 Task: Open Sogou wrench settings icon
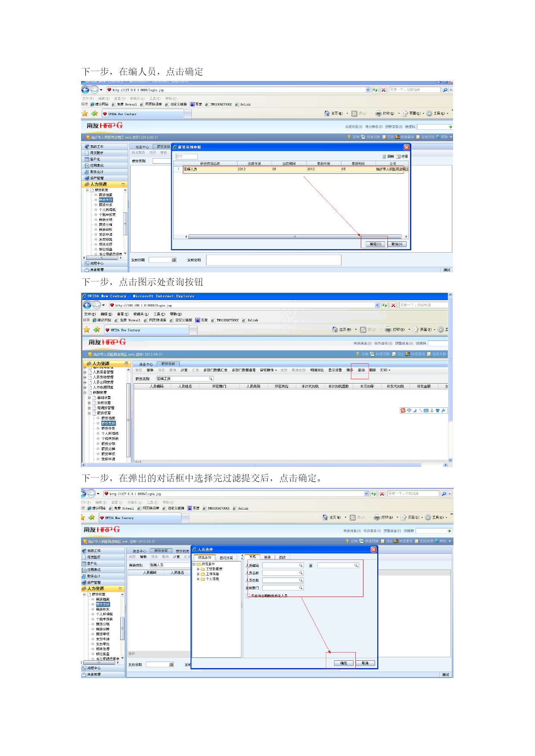(443, 410)
